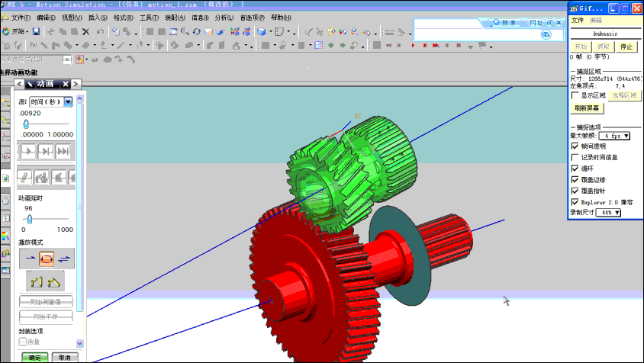The width and height of the screenshot is (644, 363).
Task: Select the retrace back-and-forth playback mode
Action: point(64,259)
